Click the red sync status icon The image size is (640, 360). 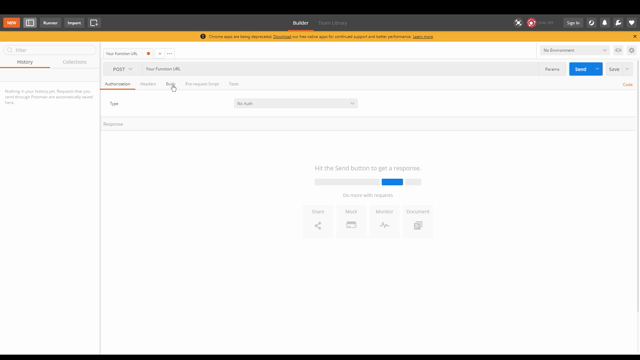tap(531, 23)
